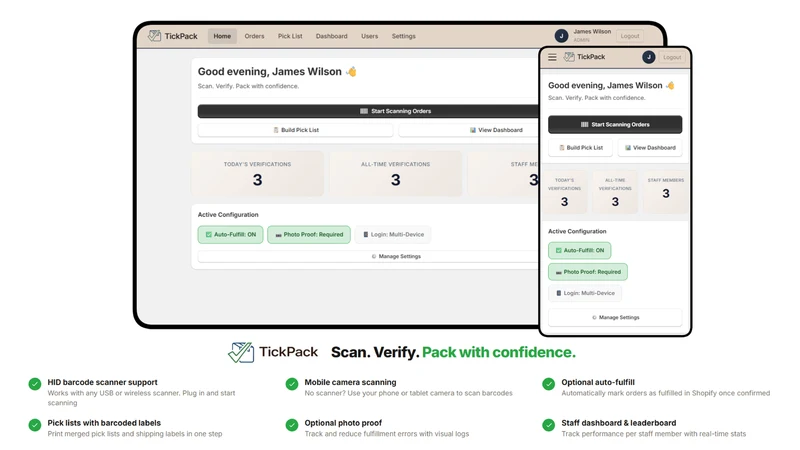Image resolution: width=800 pixels, height=450 pixels.
Task: Toggle Auto-Fulfill: ON chip in desktop view
Action: (231, 235)
